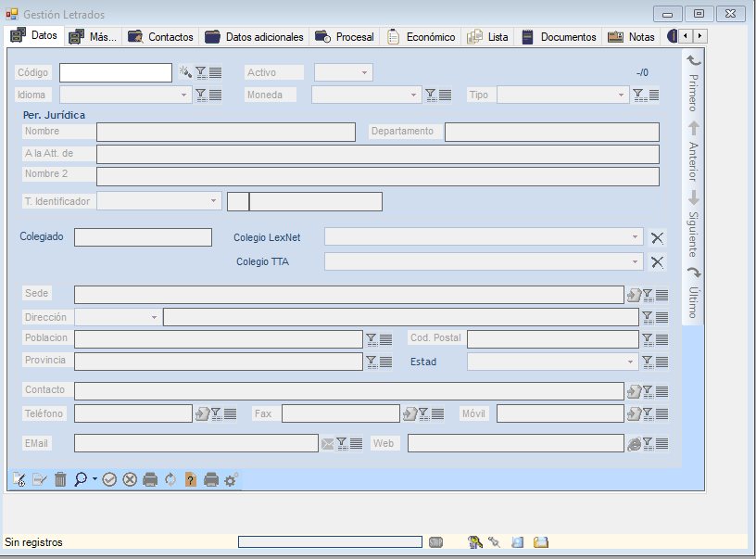Click the magnifier search icon

[82, 479]
